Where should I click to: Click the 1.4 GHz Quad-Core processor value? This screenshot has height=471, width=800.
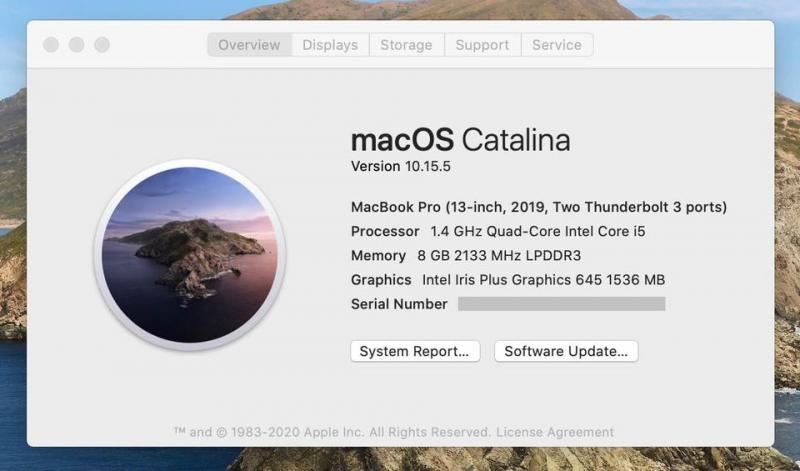coord(538,231)
